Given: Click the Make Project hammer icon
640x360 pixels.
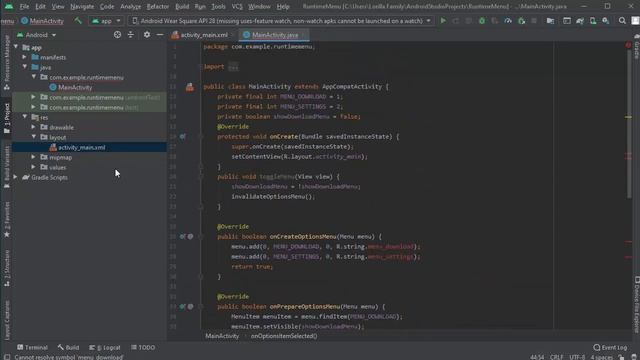Looking at the screenshot, I should click(78, 21).
